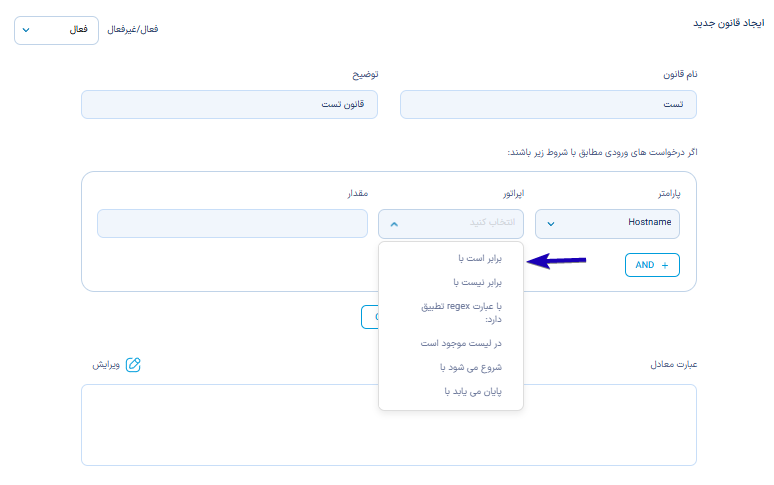Viewport: 774px width, 485px height.
Task: Click the اپراتور label
Action: click(513, 194)
